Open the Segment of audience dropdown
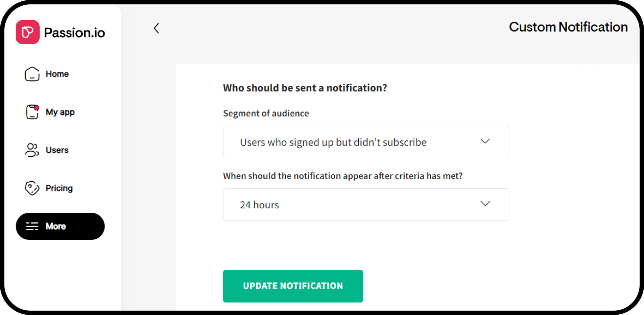 [366, 142]
